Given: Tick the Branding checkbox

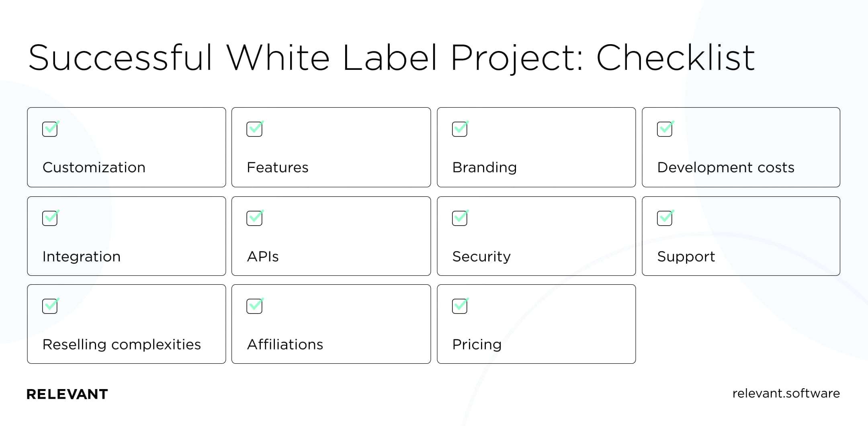Looking at the screenshot, I should (x=460, y=129).
